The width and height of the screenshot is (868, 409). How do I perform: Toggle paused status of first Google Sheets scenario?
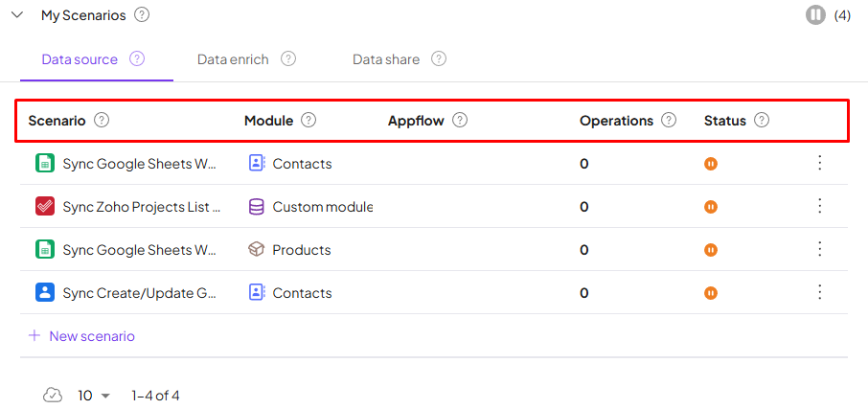coord(711,164)
